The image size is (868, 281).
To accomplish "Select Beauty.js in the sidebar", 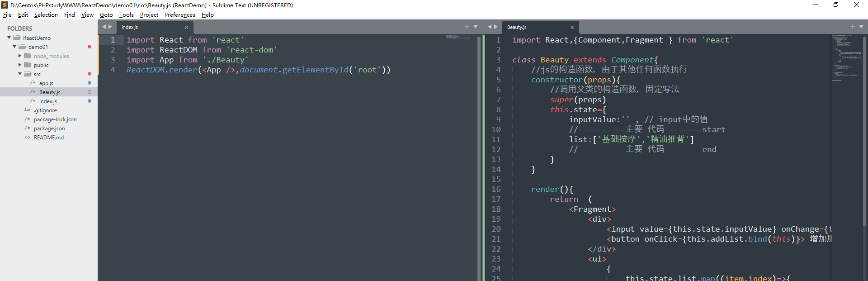I will pos(50,92).
